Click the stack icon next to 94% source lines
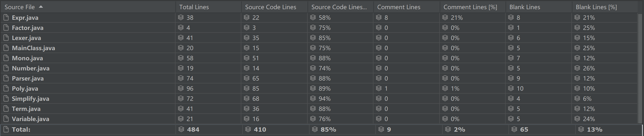 tap(313, 99)
